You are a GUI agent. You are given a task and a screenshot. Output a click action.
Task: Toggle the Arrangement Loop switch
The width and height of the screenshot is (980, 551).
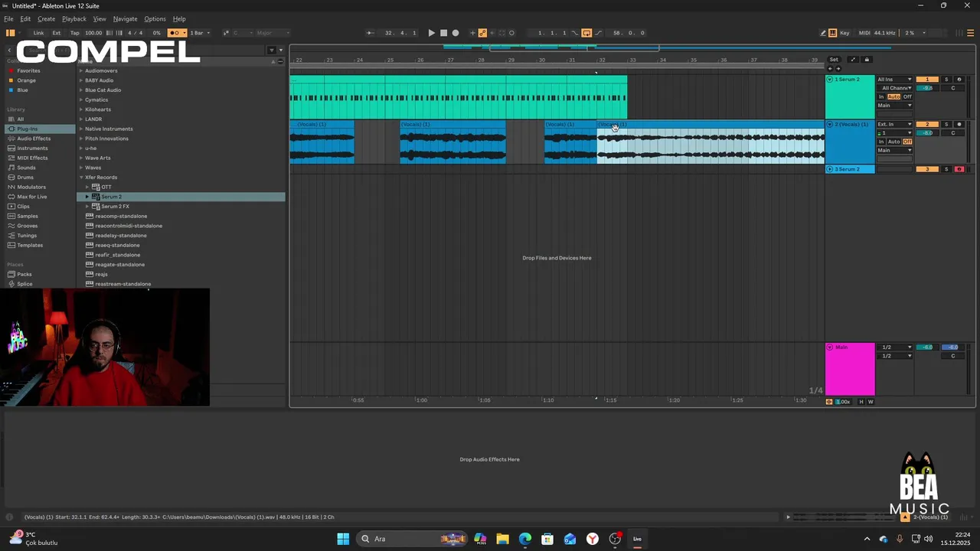[x=586, y=33]
